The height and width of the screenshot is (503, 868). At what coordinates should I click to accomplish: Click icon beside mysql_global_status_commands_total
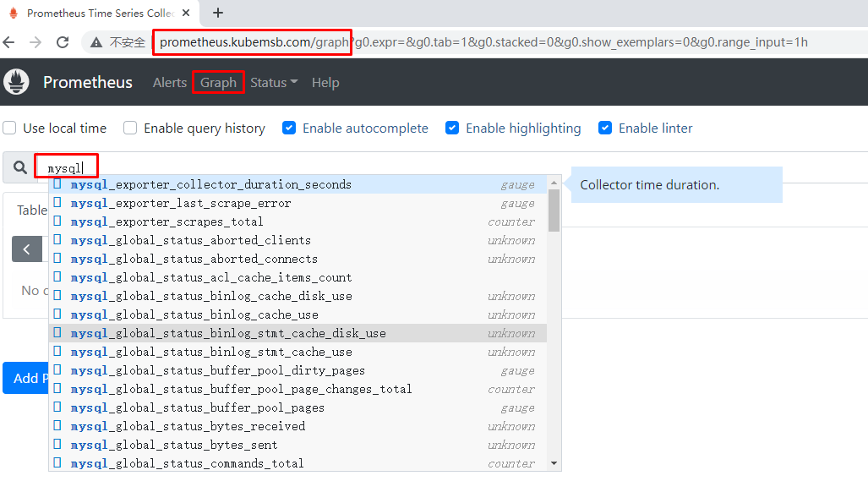click(x=57, y=462)
